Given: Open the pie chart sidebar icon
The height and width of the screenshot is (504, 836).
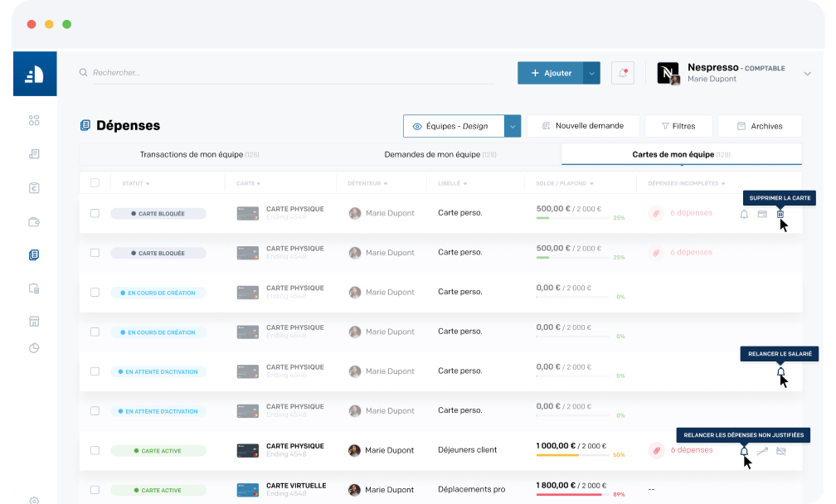Looking at the screenshot, I should coord(34,348).
